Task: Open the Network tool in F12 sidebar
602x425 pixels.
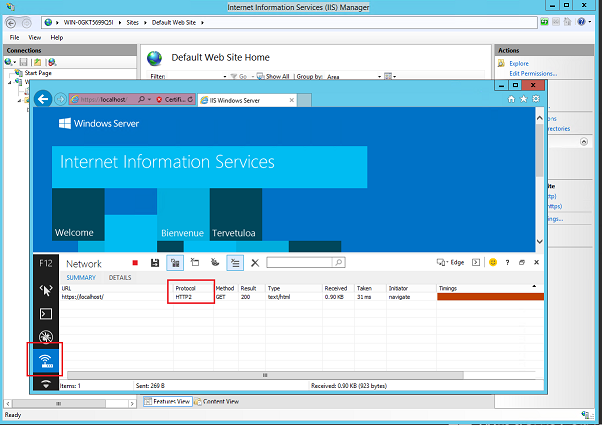Action: click(x=45, y=359)
